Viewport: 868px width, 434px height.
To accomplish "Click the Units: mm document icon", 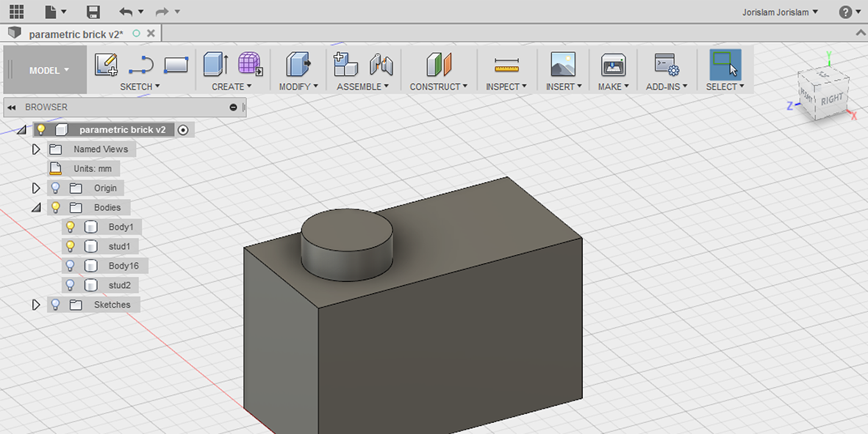I will 55,169.
